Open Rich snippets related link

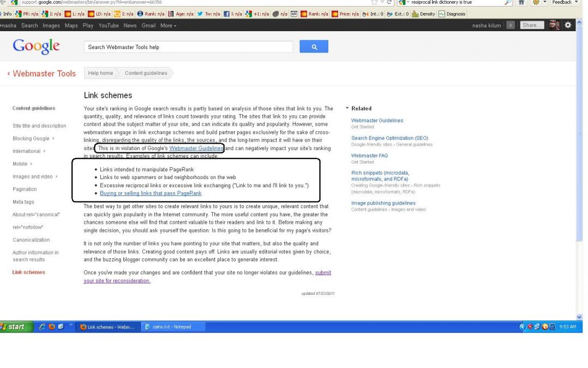click(380, 176)
